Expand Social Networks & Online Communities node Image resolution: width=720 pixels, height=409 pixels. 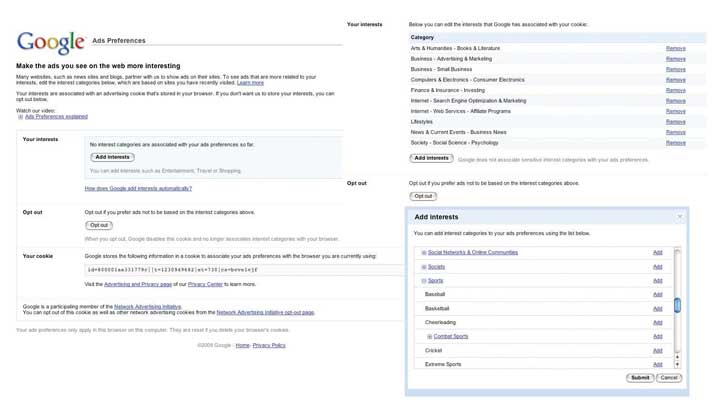(x=424, y=253)
